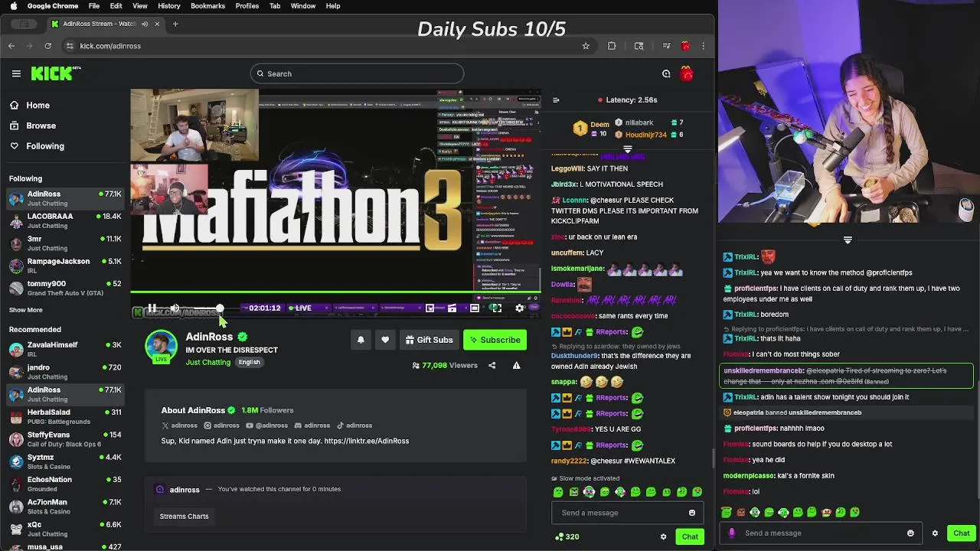This screenshot has width=980, height=551.
Task: Click the purple microphone icon in overlay chat
Action: pyautogui.click(x=731, y=533)
